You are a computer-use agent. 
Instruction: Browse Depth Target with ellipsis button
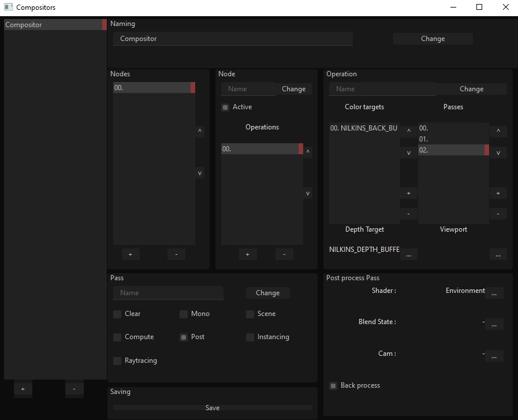tap(409, 254)
